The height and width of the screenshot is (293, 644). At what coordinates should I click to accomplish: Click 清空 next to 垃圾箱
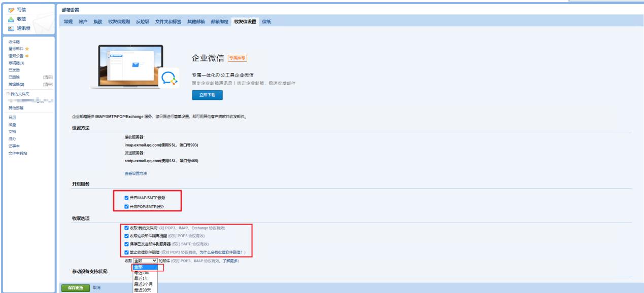[x=48, y=84]
